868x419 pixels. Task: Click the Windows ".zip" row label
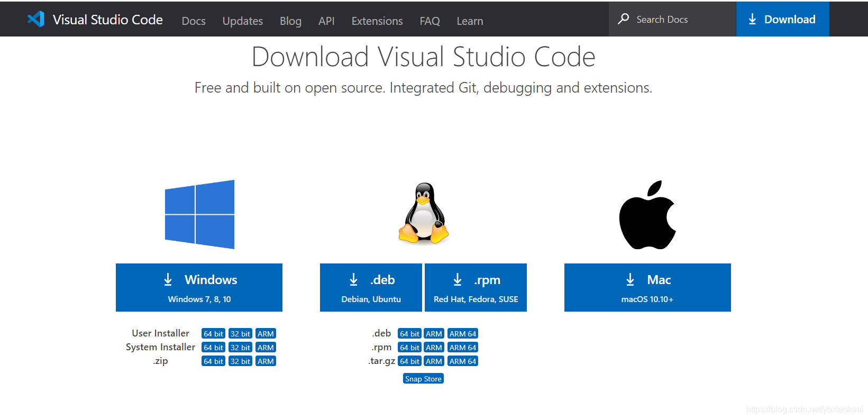[160, 361]
